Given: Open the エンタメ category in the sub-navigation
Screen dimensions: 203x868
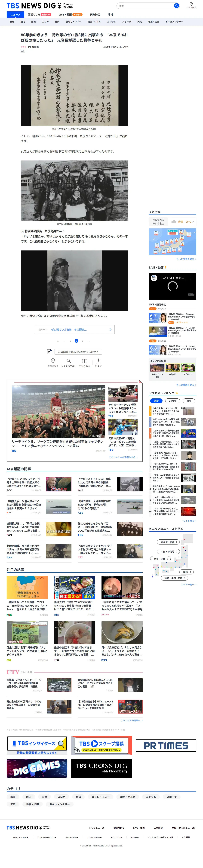Looking at the screenshot, I should [x=112, y=22].
